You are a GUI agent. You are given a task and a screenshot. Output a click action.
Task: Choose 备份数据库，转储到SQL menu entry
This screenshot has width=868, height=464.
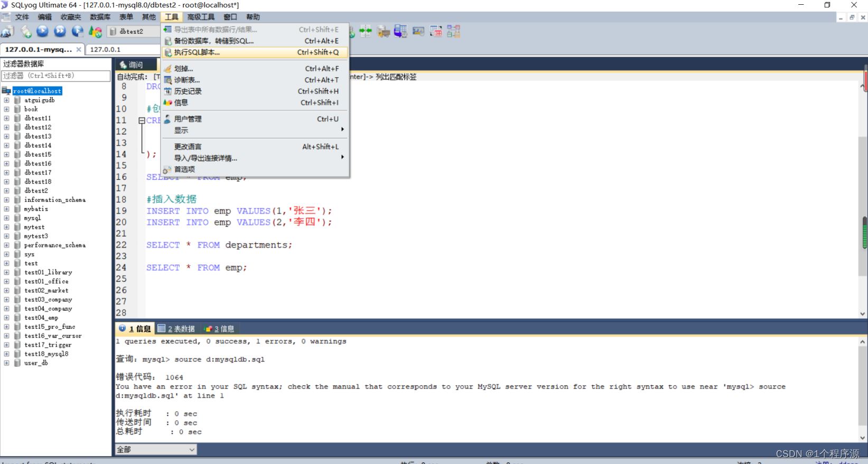pos(255,41)
